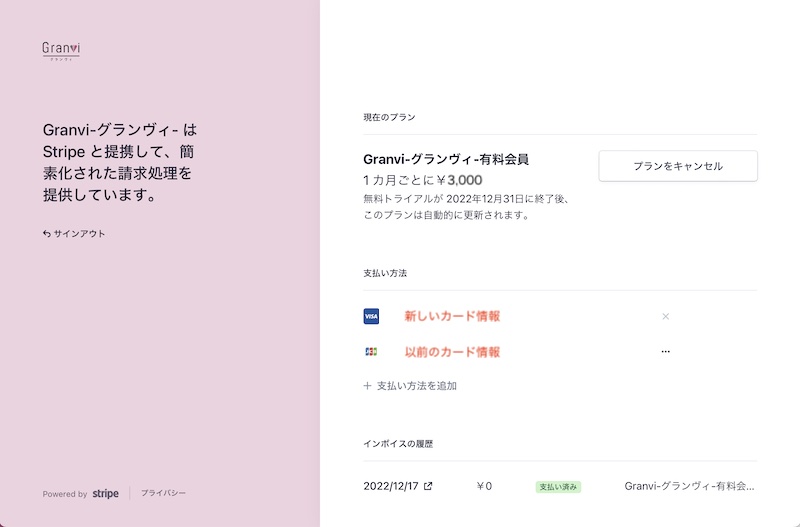
Task: Click the 支払い方法 heading
Action: click(385, 273)
